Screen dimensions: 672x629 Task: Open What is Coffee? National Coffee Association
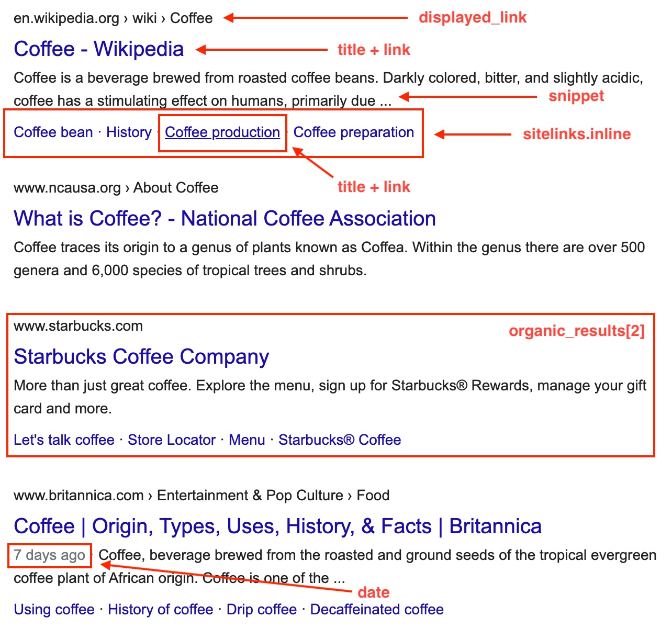(225, 219)
